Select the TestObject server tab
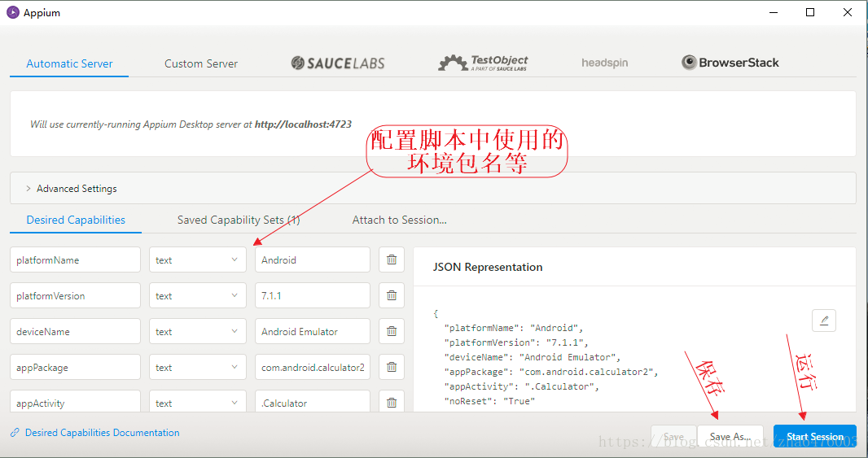868x458 pixels. 484,63
